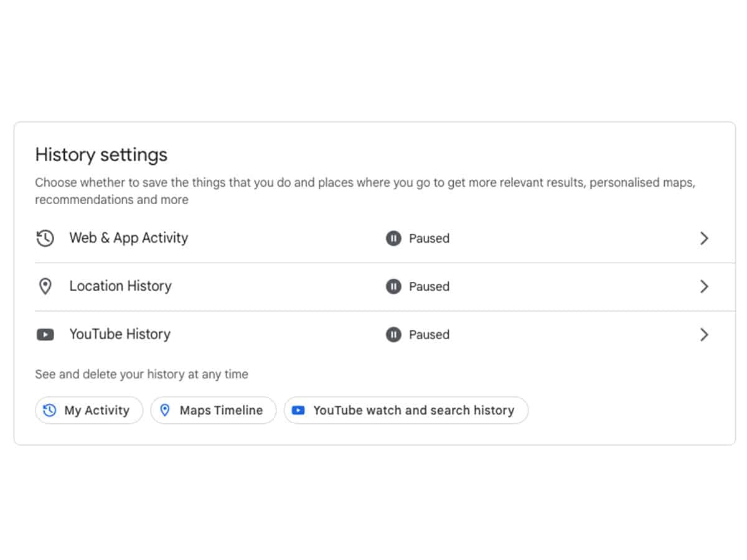Expand Web & App Activity using its chevron
Screen dimensions: 747x560
click(704, 238)
